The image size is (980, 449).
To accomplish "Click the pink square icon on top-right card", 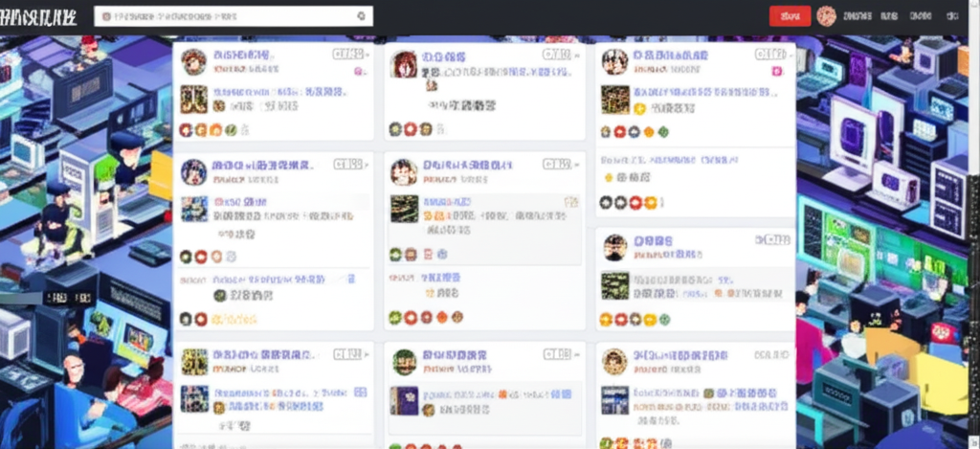I will coord(776,72).
